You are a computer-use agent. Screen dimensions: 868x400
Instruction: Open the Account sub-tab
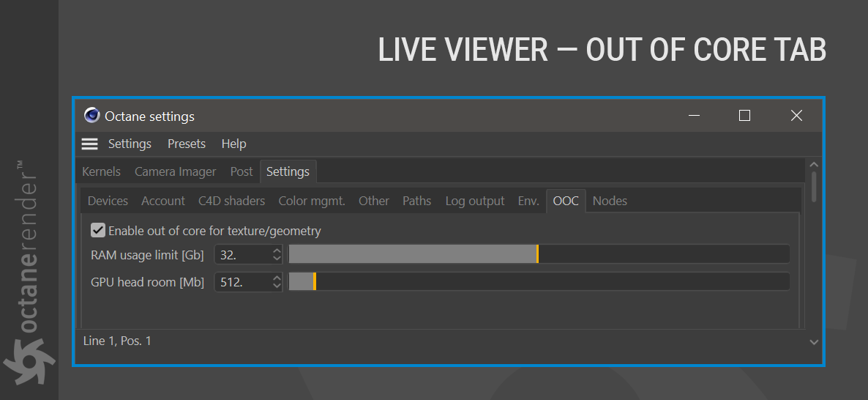[x=163, y=201]
